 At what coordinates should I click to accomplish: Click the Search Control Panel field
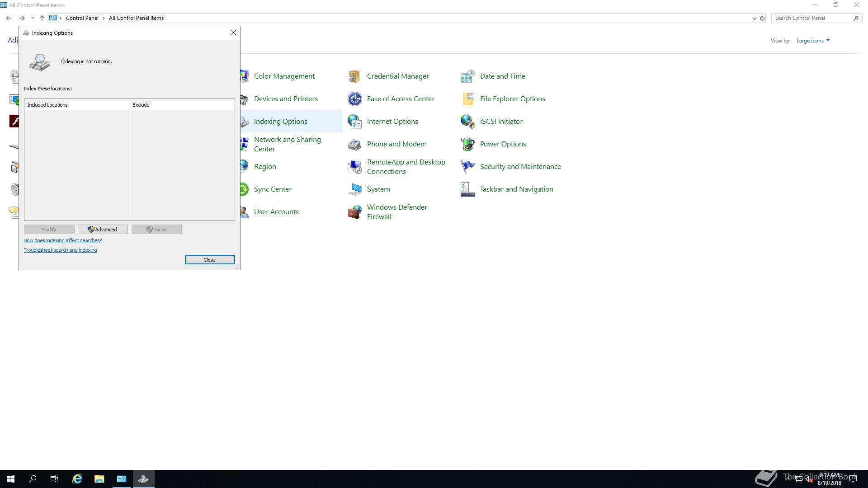811,18
